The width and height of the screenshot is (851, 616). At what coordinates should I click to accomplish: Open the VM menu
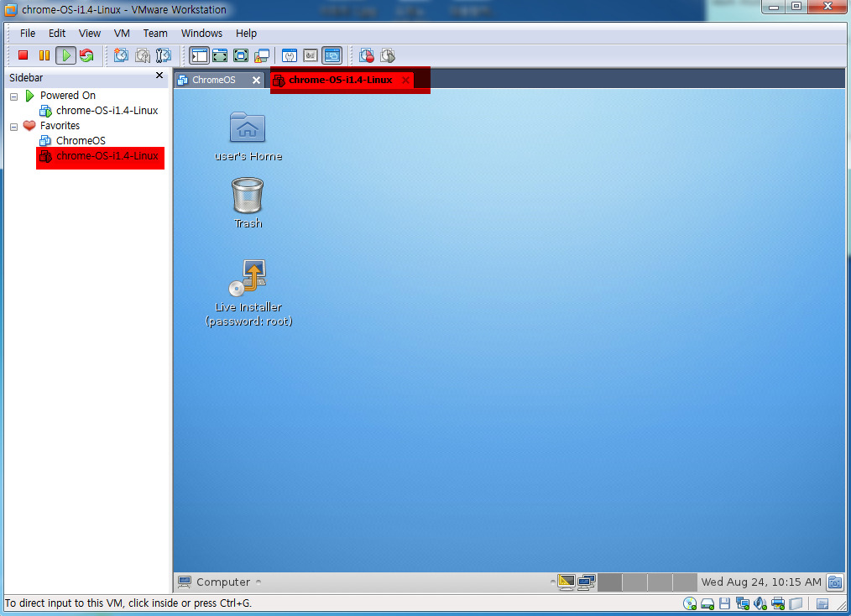point(122,34)
